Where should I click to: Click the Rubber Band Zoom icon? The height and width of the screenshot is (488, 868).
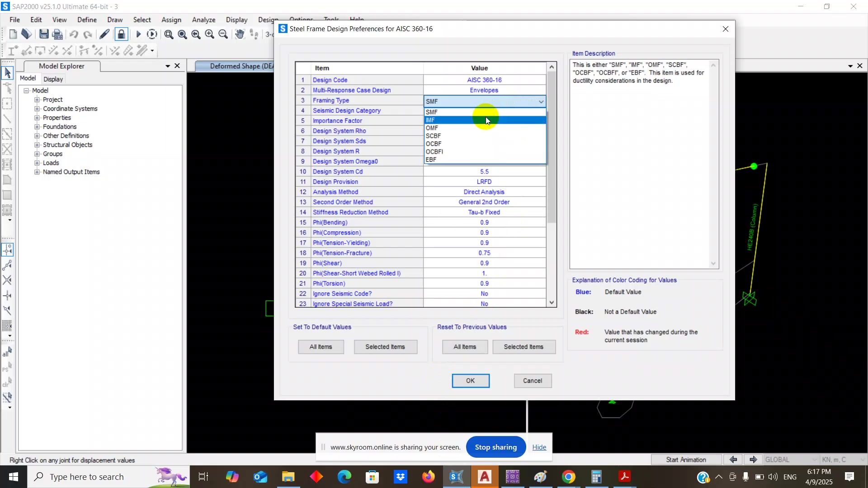tap(169, 34)
